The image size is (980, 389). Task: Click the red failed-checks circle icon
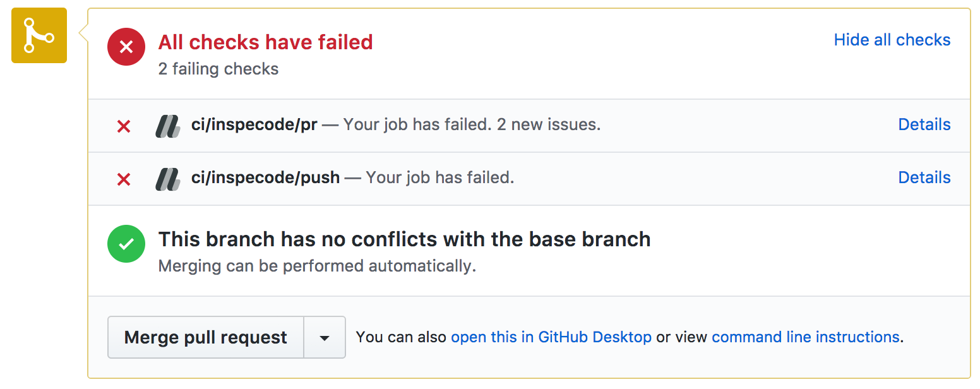(x=126, y=47)
